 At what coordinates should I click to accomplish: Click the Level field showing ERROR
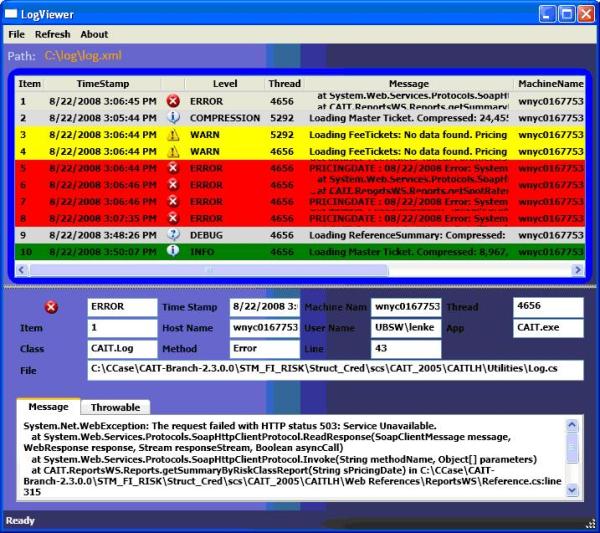pos(122,307)
